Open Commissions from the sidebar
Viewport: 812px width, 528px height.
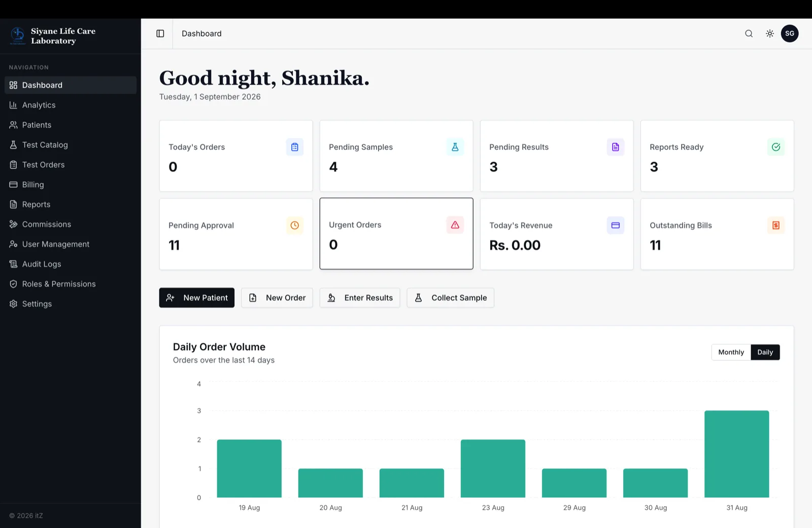point(71,224)
